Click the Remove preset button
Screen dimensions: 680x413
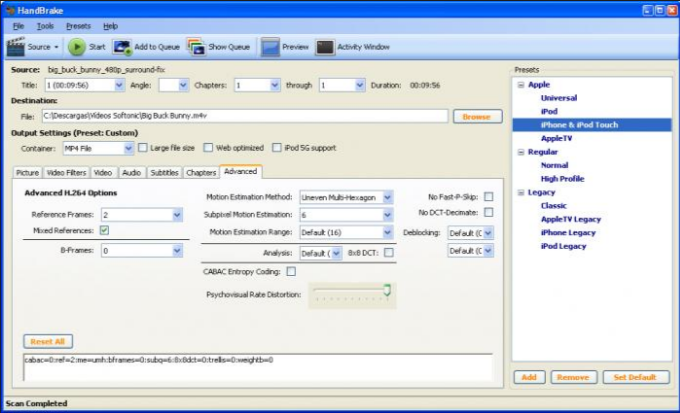[x=573, y=377]
